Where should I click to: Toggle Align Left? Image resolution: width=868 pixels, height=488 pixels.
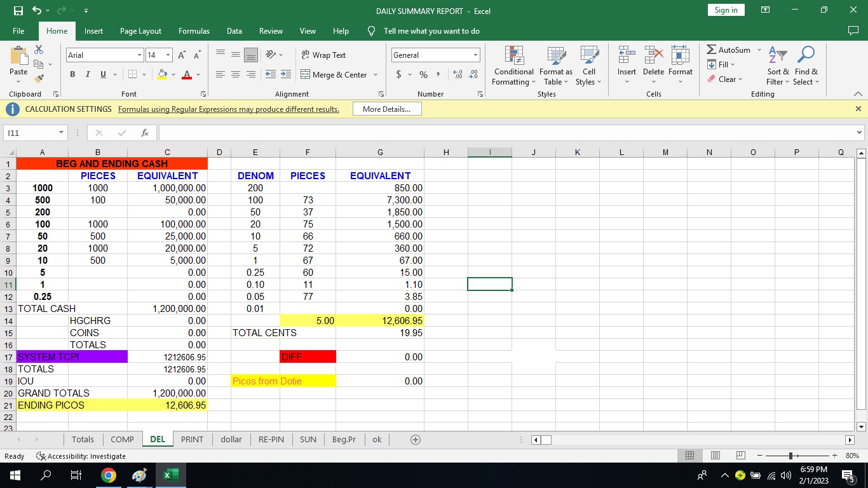(220, 75)
